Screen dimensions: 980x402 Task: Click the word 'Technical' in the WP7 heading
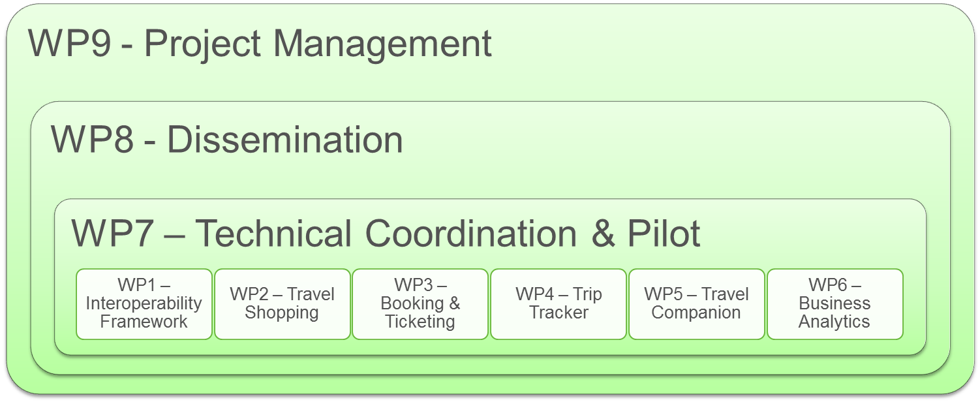(273, 233)
